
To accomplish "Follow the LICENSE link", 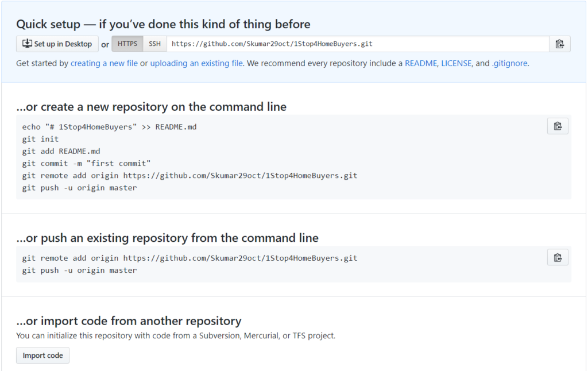I will [456, 63].
